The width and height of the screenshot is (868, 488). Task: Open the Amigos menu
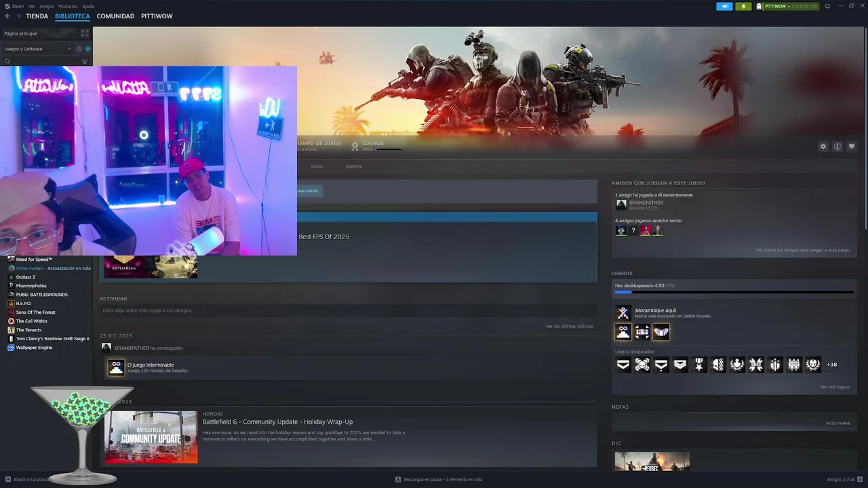tap(46, 6)
